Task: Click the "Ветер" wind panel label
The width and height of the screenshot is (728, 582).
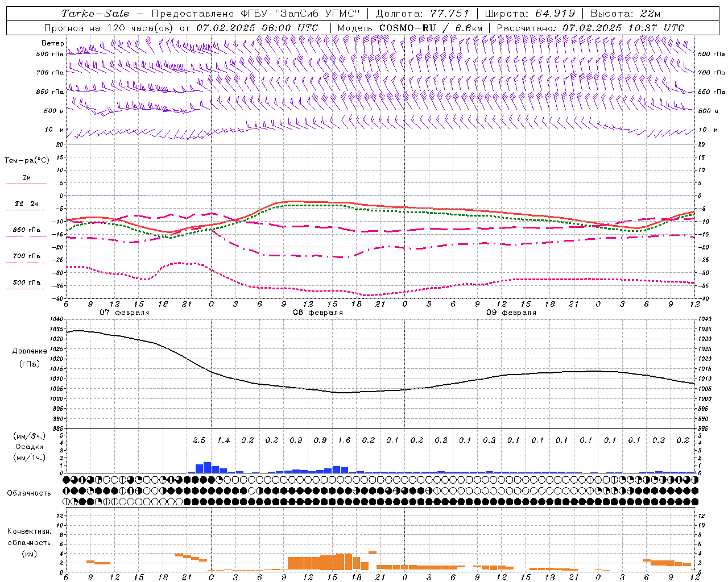Action: tap(52, 43)
